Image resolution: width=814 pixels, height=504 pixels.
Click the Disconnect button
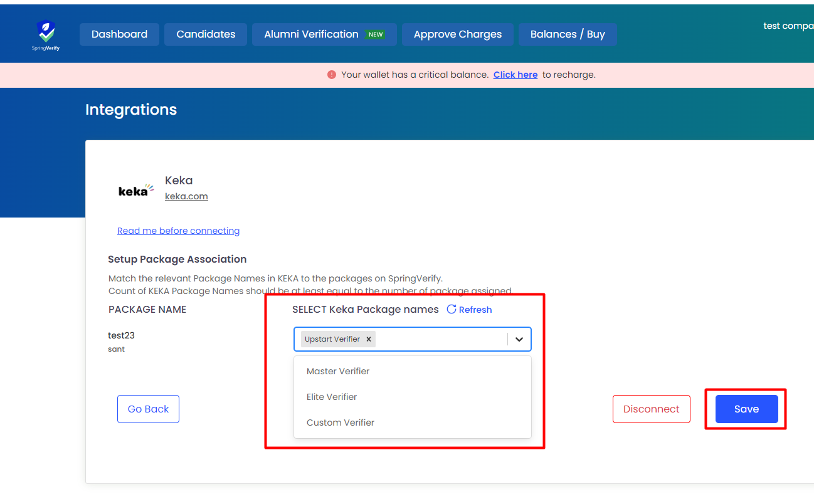651,409
